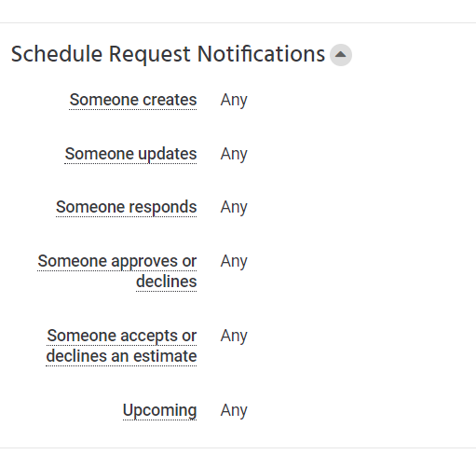The image size is (476, 468).
Task: Select the Someone accepts or declines an estimate label
Action: coord(121,346)
